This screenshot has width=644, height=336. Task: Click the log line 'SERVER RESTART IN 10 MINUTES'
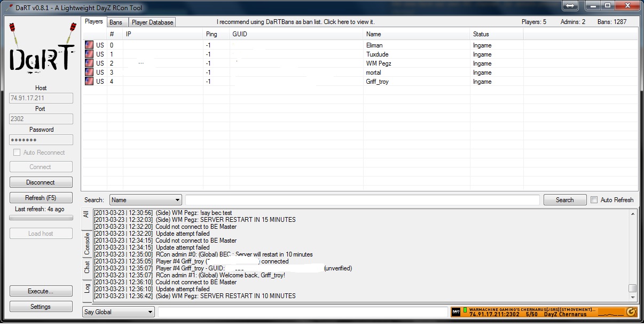pyautogui.click(x=195, y=296)
